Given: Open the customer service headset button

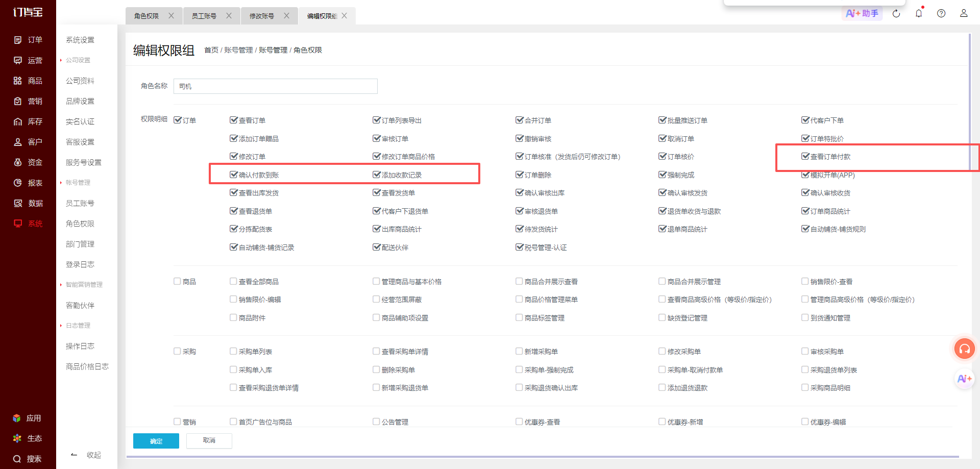Looking at the screenshot, I should pos(965,349).
